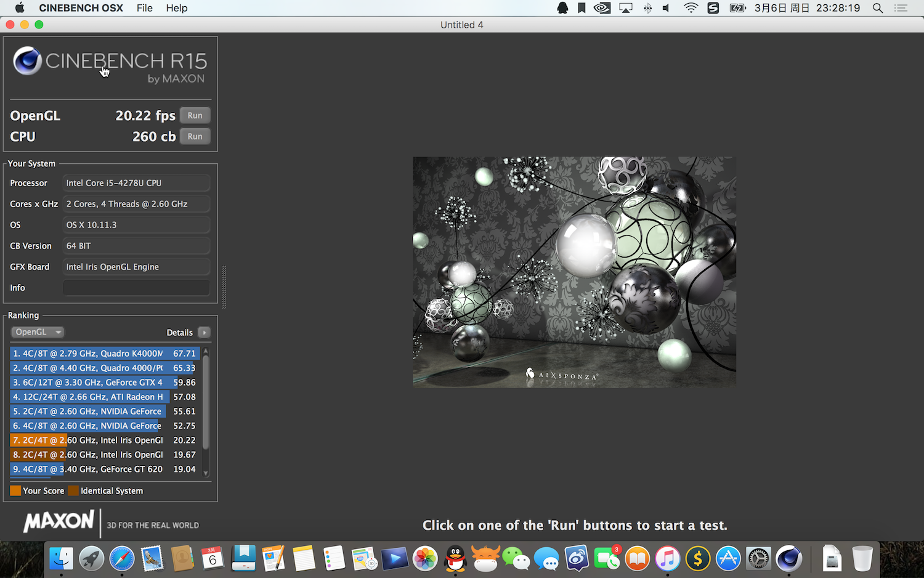Open the Help menu
This screenshot has width=924, height=578.
pos(177,8)
